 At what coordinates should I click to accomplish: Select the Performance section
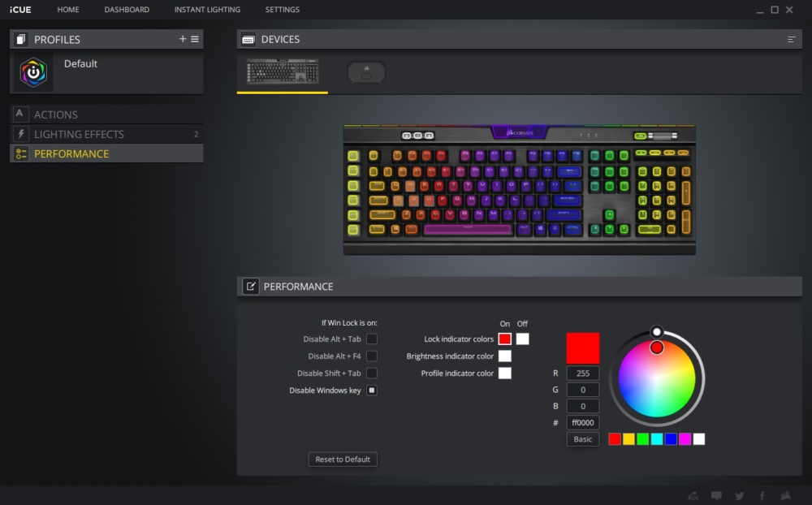point(106,153)
